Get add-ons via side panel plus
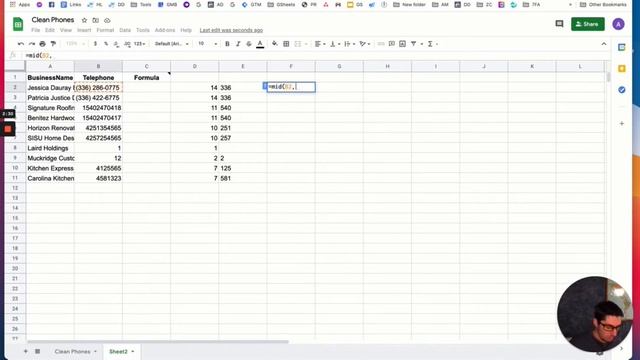The image size is (640, 360). tap(622, 123)
